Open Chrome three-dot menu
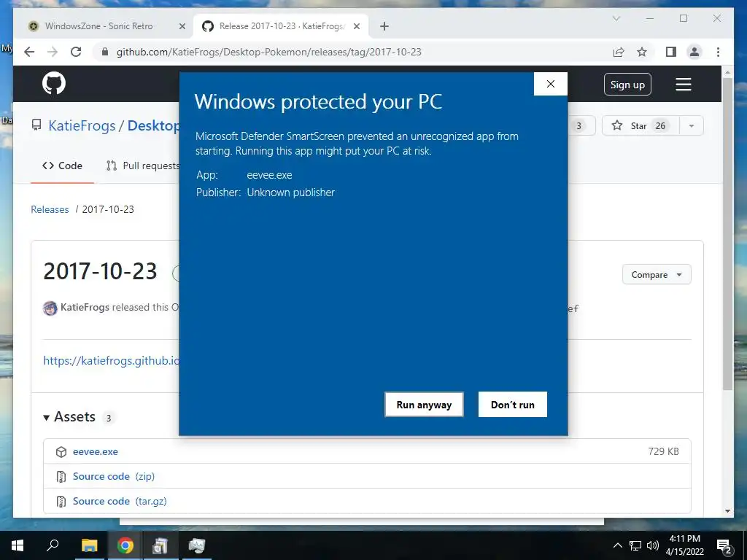 click(718, 52)
